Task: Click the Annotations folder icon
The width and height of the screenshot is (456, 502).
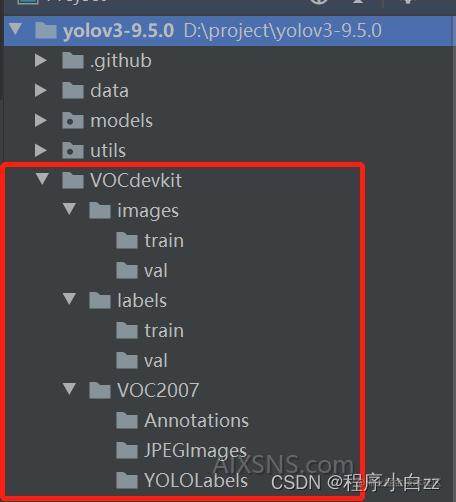Action: 127,420
